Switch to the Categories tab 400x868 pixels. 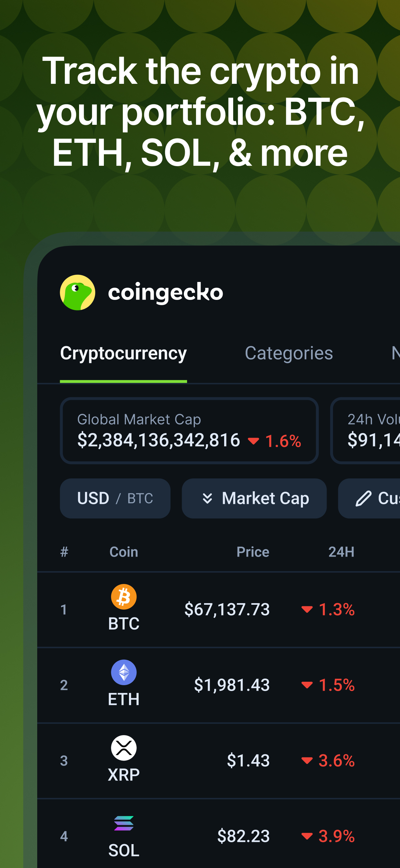[289, 353]
